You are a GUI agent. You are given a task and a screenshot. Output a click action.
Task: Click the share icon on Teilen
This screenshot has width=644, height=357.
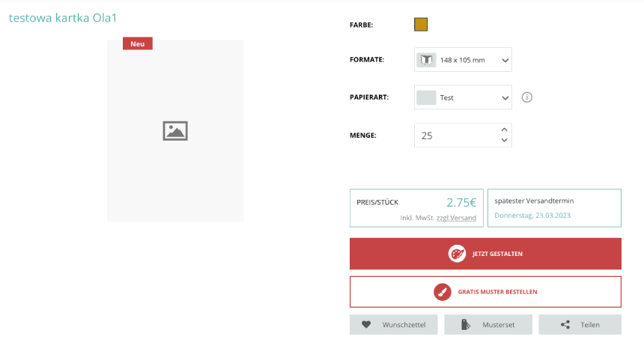pyautogui.click(x=565, y=325)
